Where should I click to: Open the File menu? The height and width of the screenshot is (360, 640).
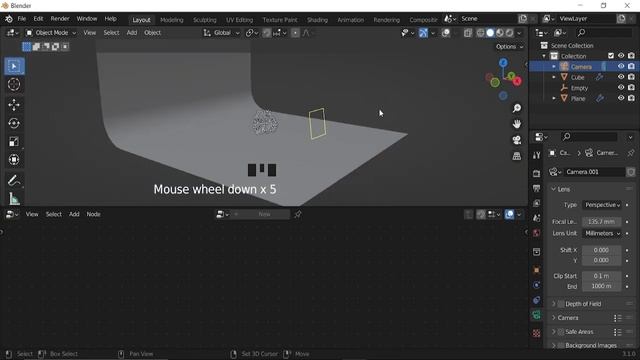click(x=22, y=19)
